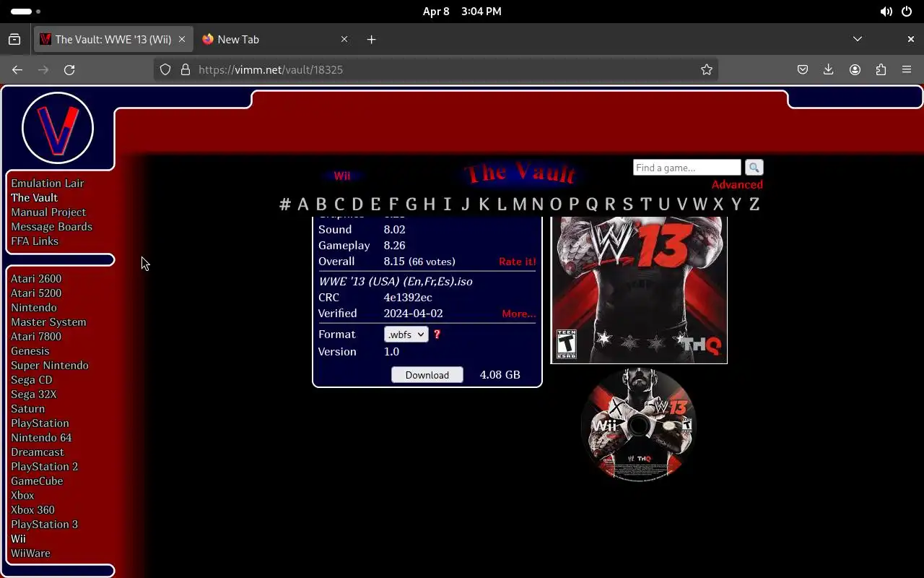Open the Firefox account icon
924x578 pixels.
click(x=855, y=69)
